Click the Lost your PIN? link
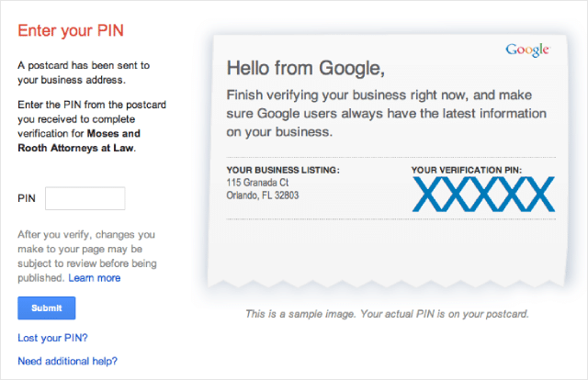Image resolution: width=588 pixels, height=380 pixels. coord(52,337)
